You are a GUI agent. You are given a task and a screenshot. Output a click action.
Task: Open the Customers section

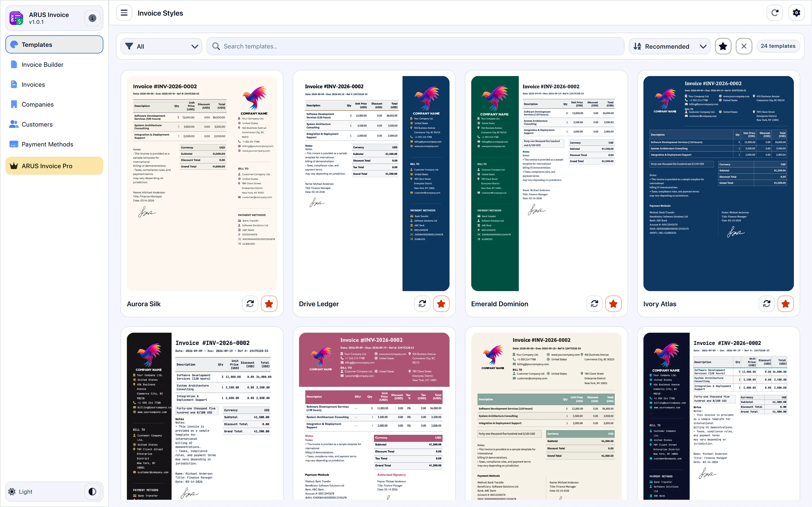point(37,124)
